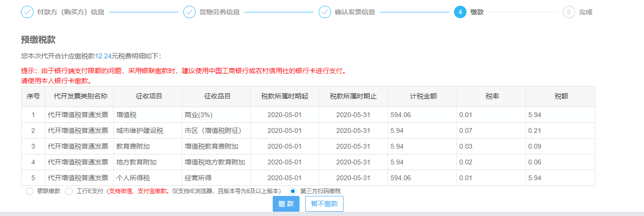Click tax amount 0.21 cell
Viewport: 644px width, 216px height.
click(x=560, y=130)
